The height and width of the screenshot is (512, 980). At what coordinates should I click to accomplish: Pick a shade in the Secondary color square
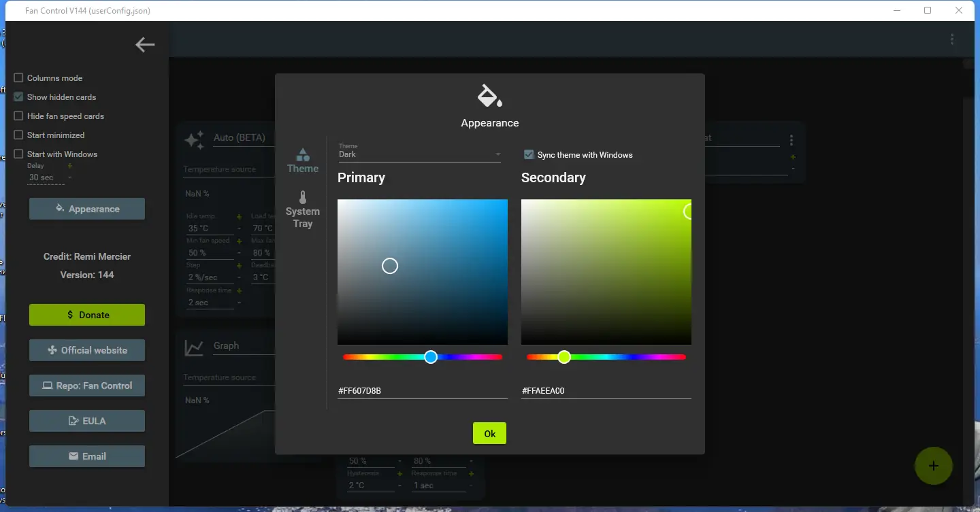[606, 272]
